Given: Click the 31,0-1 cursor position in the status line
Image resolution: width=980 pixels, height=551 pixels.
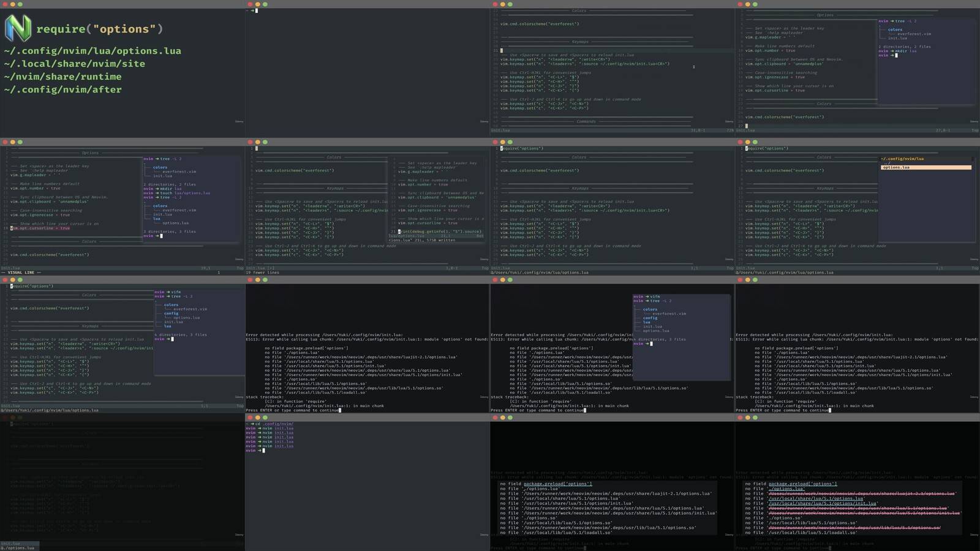Looking at the screenshot, I should coord(698,130).
